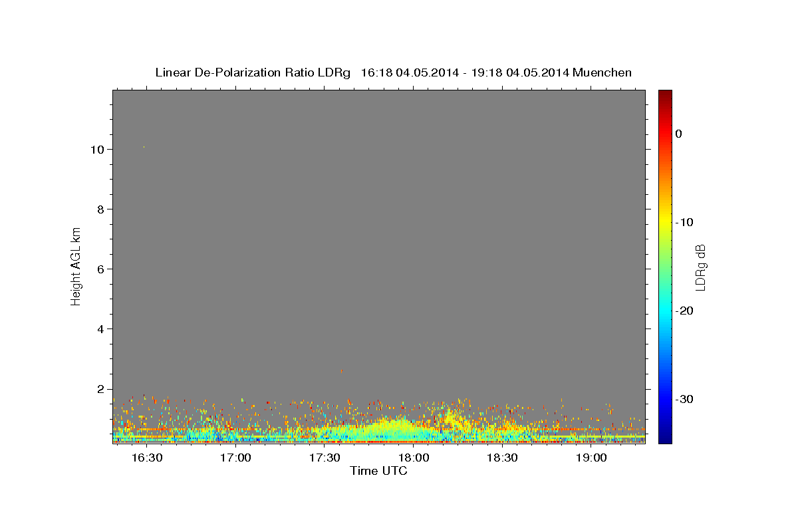This screenshot has height=532, width=798.
Task: Click the height label '2'
Action: (x=102, y=389)
